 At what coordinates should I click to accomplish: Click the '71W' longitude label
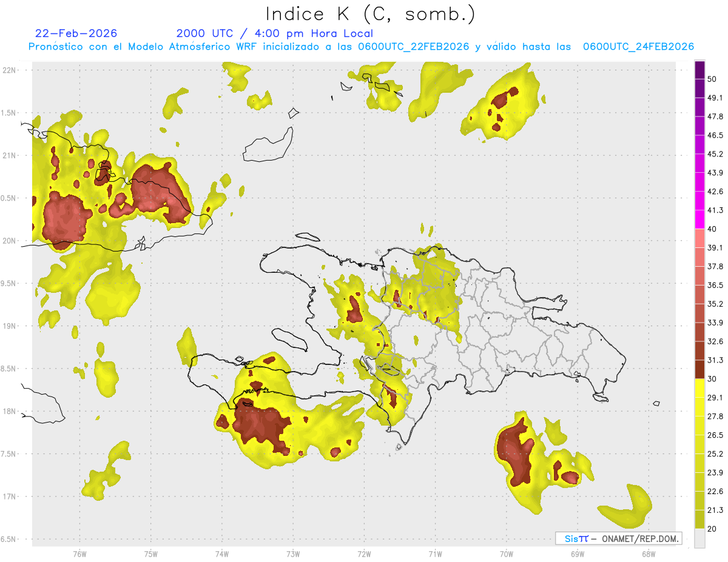point(435,554)
